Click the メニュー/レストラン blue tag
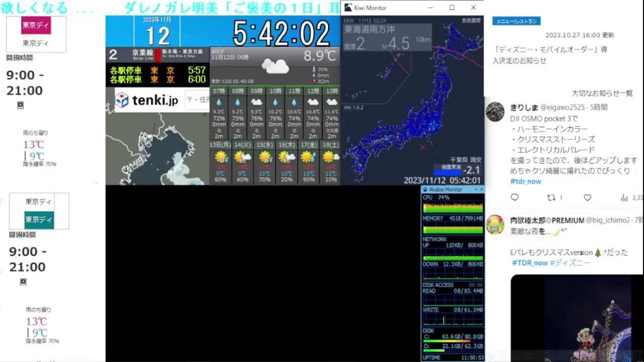644x362 pixels. pyautogui.click(x=516, y=21)
